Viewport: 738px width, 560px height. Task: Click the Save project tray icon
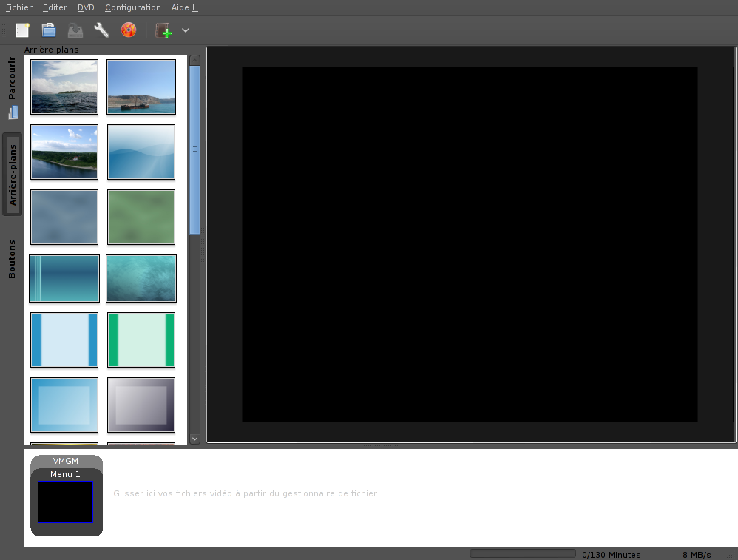pos(75,30)
